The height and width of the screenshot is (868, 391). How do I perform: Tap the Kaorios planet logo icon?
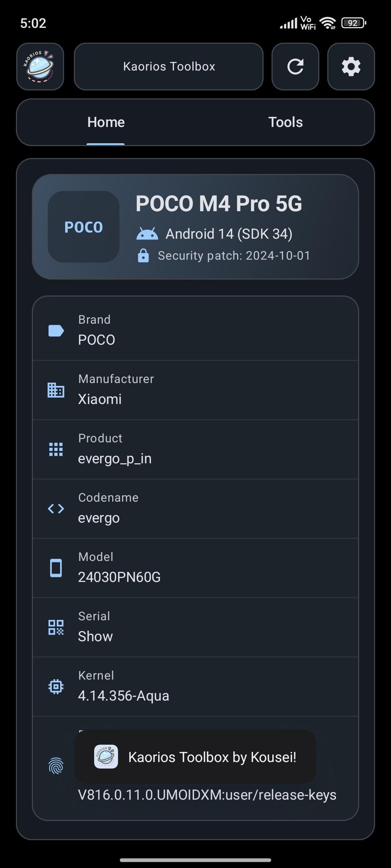[x=40, y=67]
